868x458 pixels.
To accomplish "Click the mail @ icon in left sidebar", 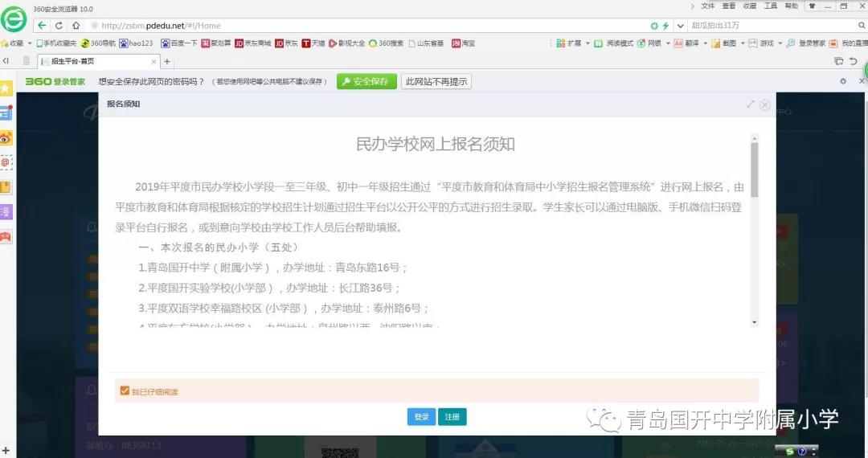I will tap(6, 162).
